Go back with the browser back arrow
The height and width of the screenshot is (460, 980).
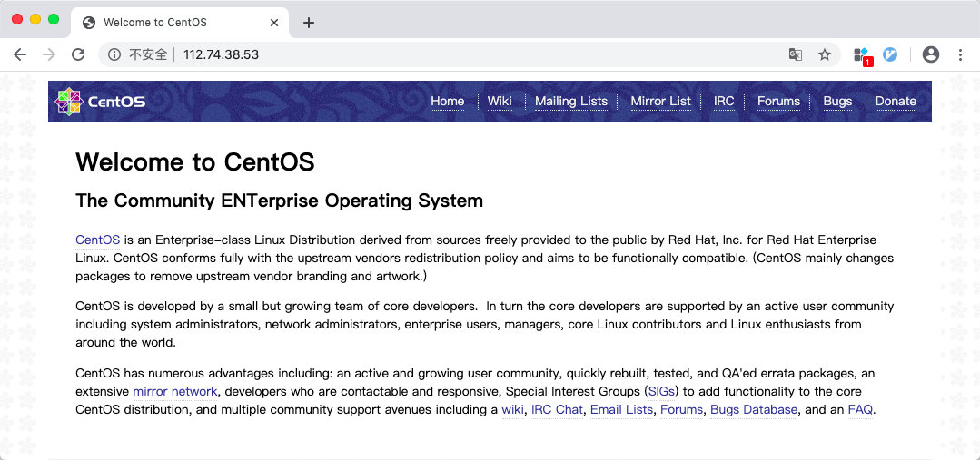tap(20, 55)
